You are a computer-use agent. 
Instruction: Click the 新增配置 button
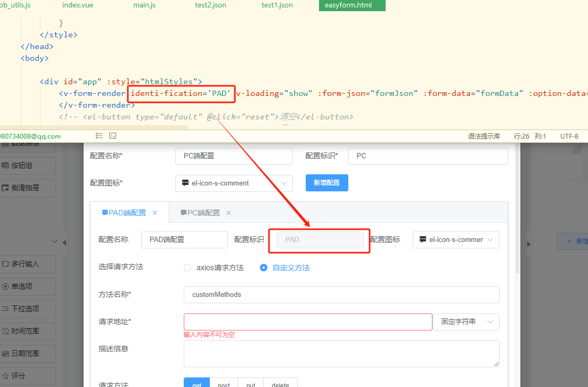326,183
